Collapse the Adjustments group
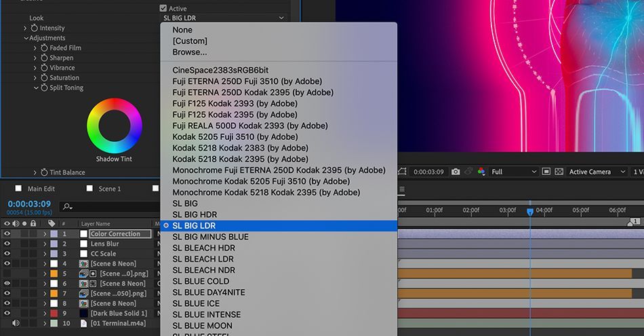 point(26,38)
